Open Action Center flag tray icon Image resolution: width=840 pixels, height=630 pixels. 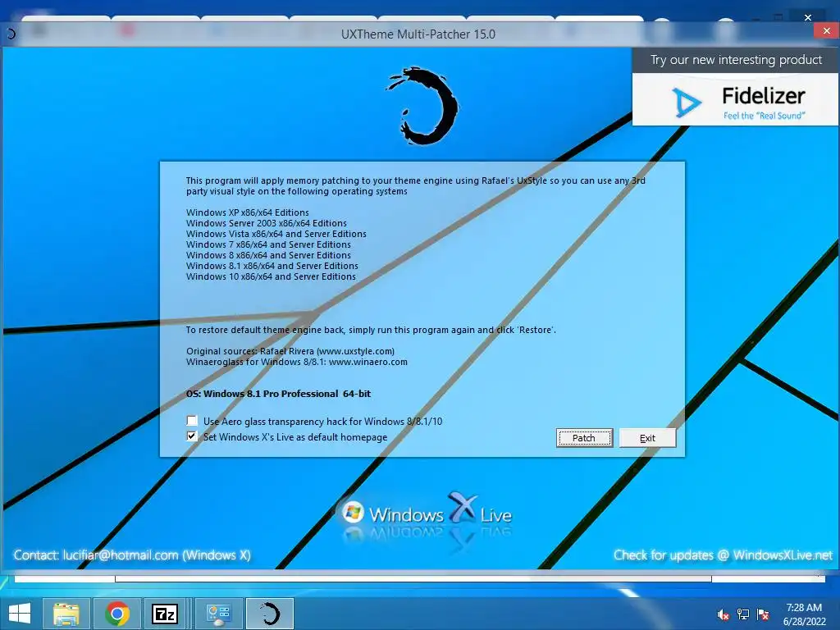[763, 614]
